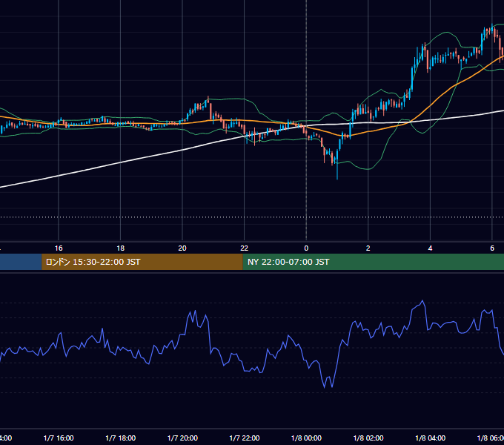
Task: Select the NY 22:00-07:00 JST session bar
Action: [373, 262]
